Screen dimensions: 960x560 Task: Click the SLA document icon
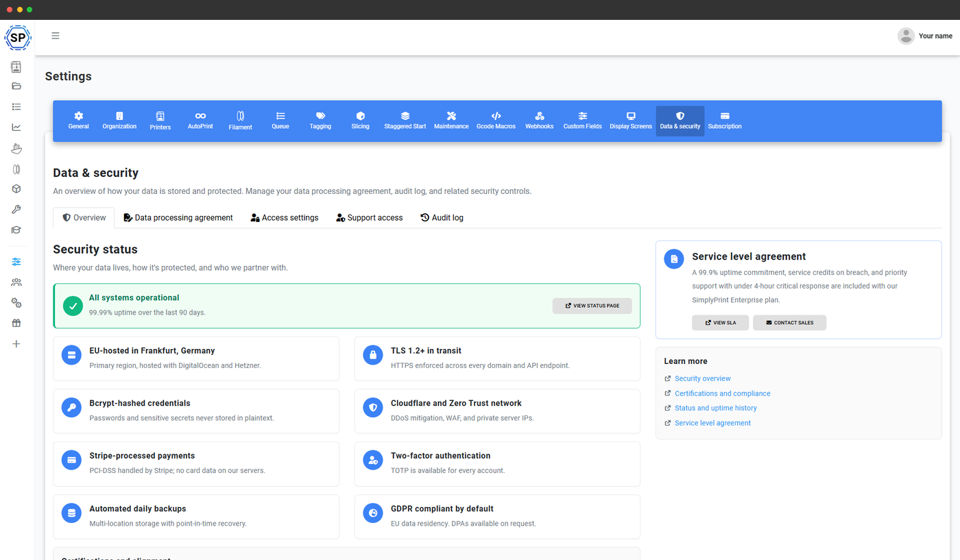[674, 259]
